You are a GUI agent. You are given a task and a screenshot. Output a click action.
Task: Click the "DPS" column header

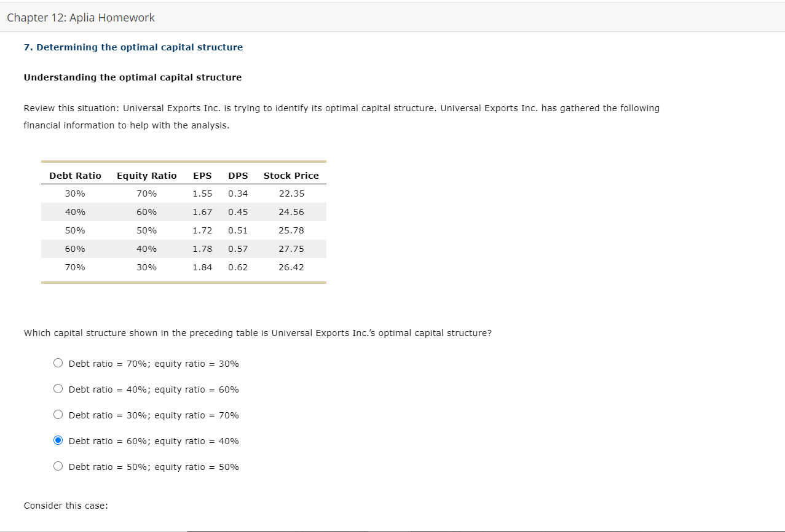click(238, 175)
